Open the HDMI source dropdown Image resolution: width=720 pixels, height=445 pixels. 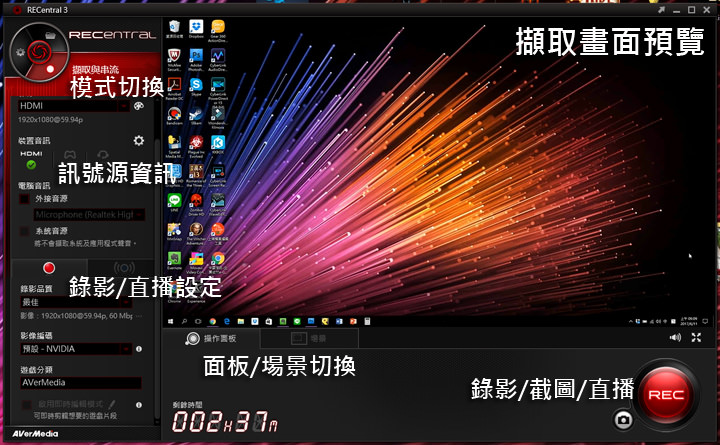point(73,106)
